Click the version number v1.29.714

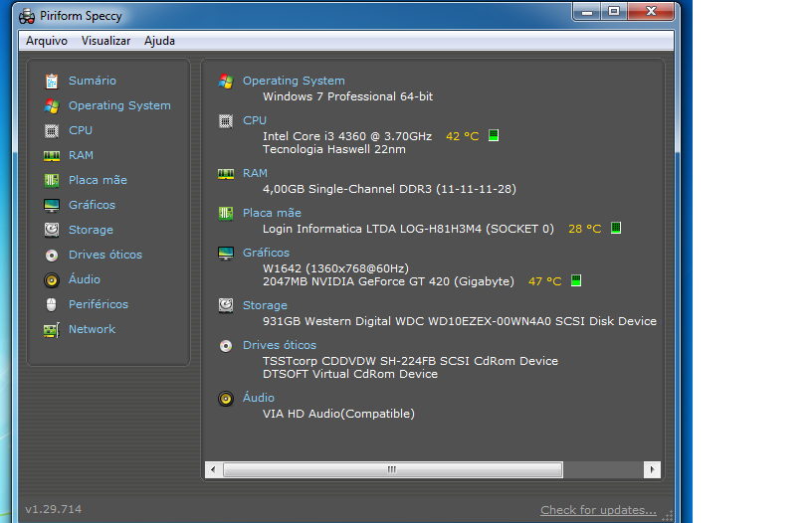54,509
